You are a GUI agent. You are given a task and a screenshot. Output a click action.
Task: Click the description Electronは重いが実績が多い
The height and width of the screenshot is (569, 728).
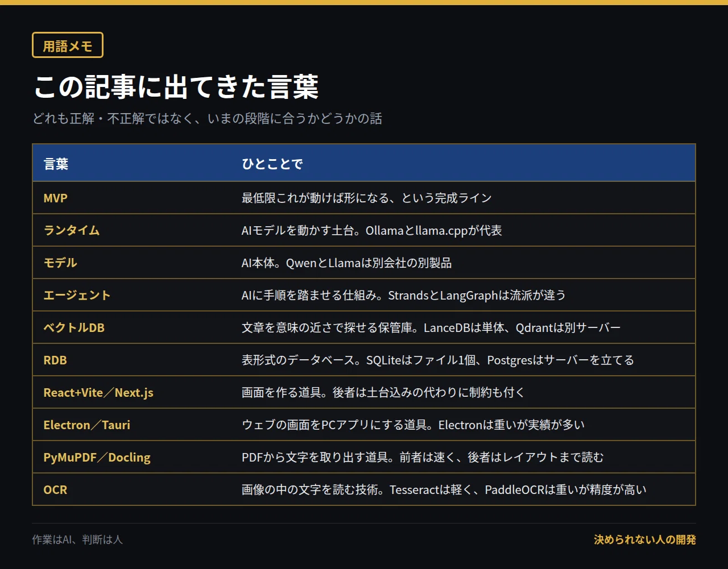pos(413,425)
